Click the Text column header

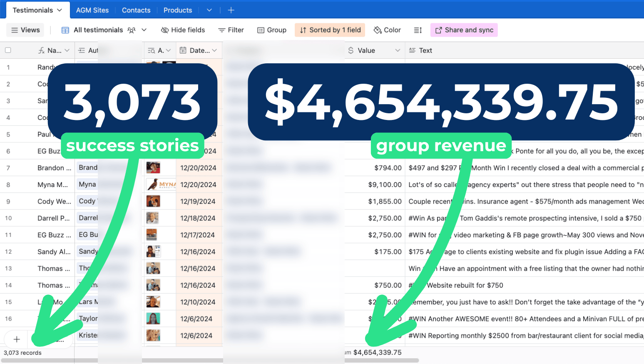425,50
